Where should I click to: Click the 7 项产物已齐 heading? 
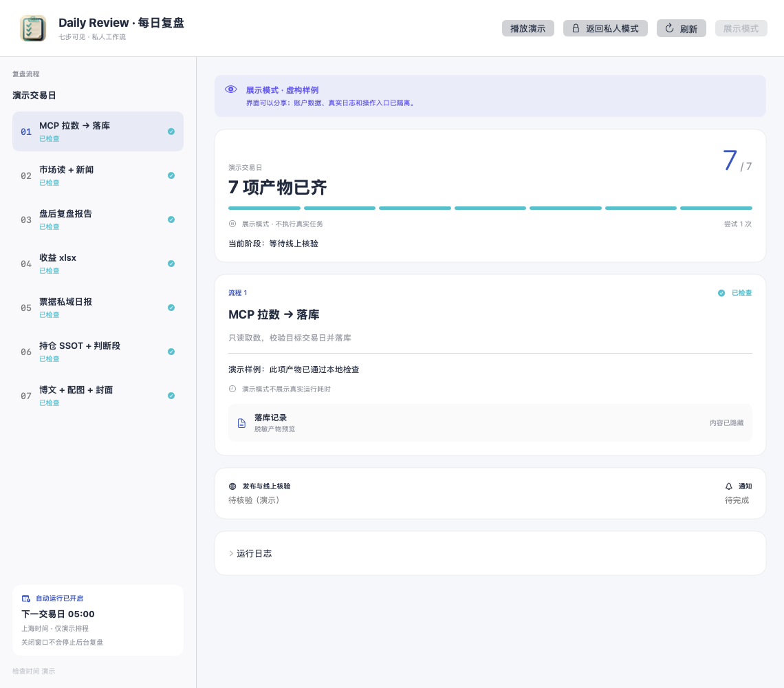[278, 187]
